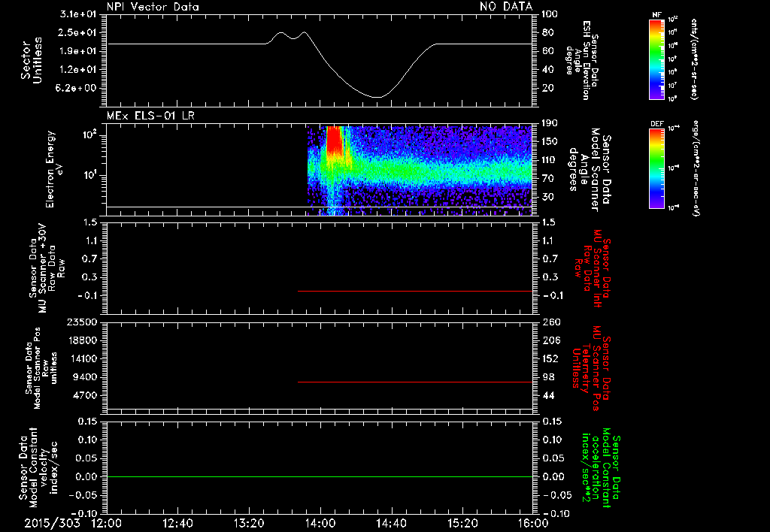Select the 12:40 time tick label

click(x=177, y=523)
